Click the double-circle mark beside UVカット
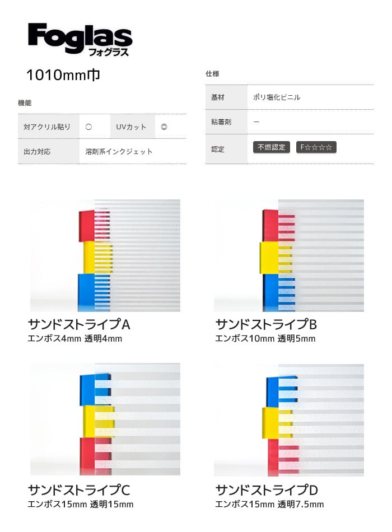The height and width of the screenshot is (532, 392). (x=164, y=127)
